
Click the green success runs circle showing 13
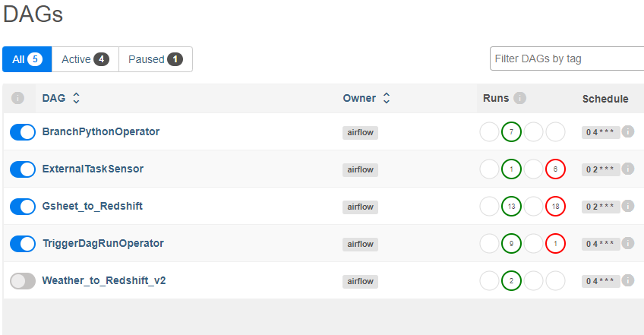[511, 207]
